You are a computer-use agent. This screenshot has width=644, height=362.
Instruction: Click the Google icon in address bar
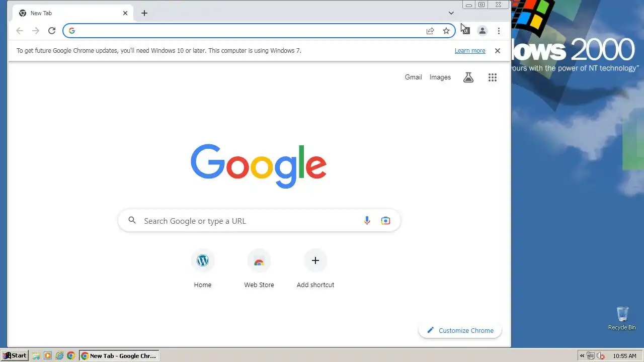[x=72, y=31]
